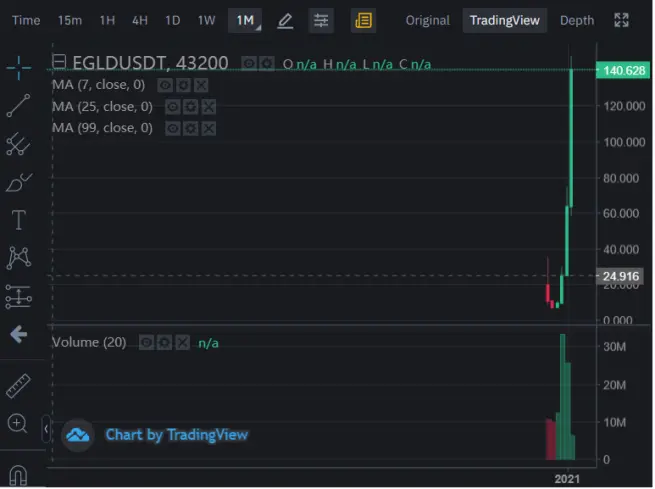The width and height of the screenshot is (655, 489).
Task: Switch to the Depth chart tab
Action: pos(576,20)
